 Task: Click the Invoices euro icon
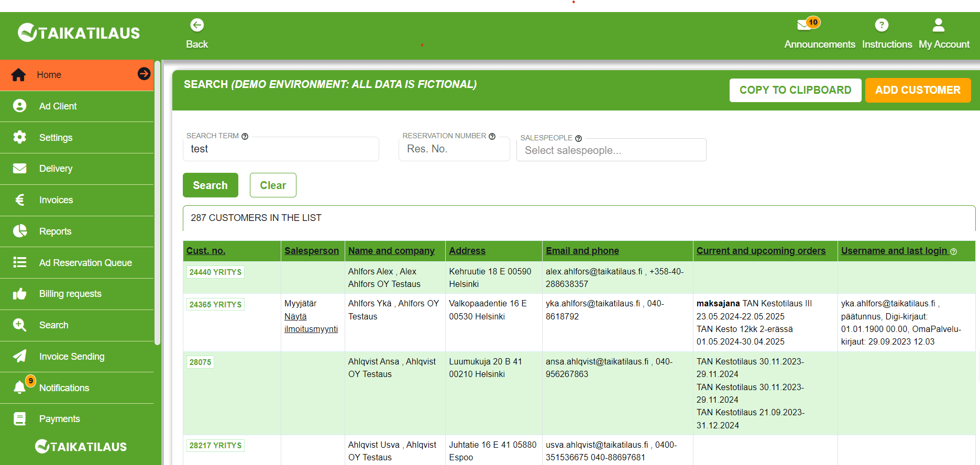(x=20, y=200)
